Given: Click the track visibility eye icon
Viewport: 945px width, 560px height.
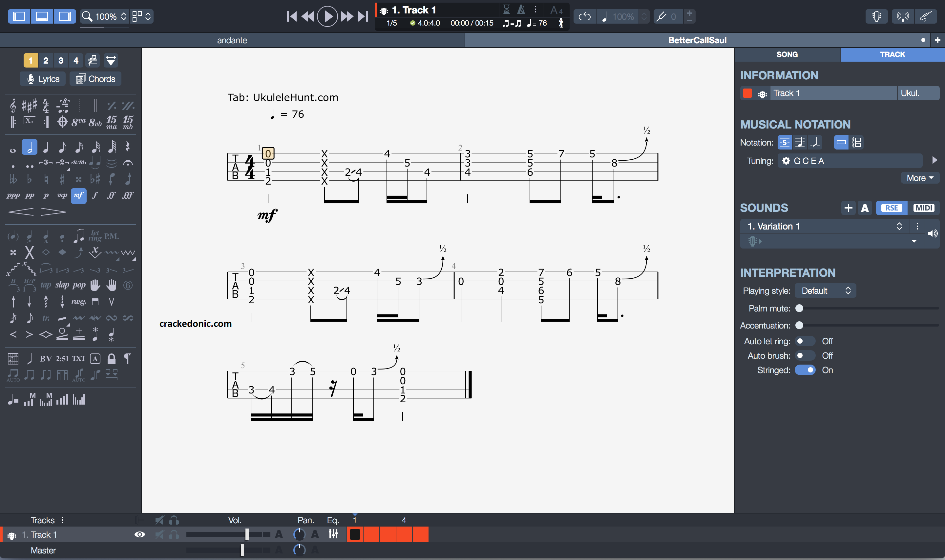Looking at the screenshot, I should coord(140,535).
